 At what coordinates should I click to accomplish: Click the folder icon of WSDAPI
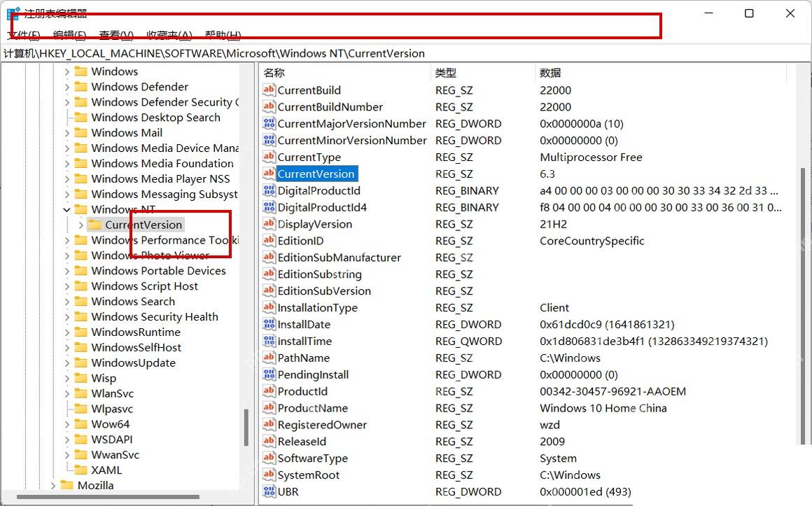pos(80,440)
